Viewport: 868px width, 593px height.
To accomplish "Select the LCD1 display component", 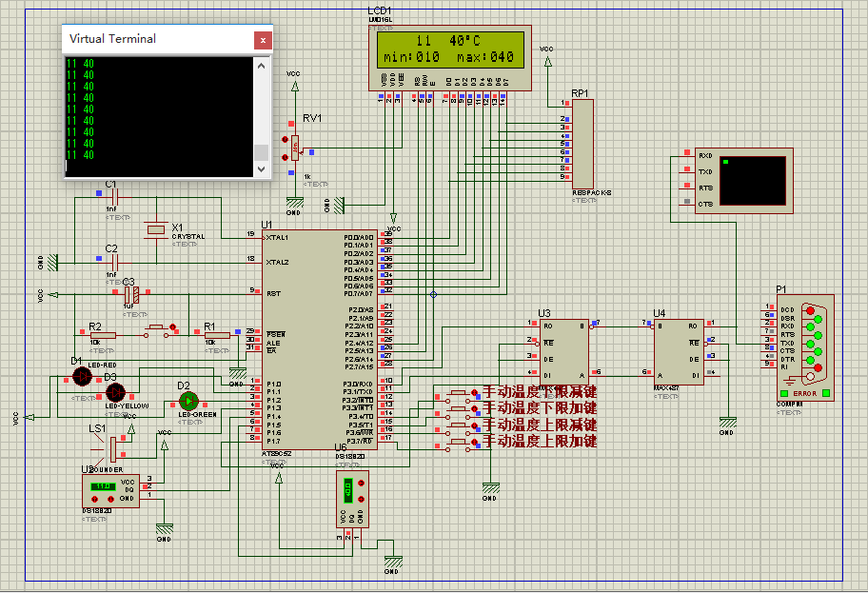I will click(450, 58).
